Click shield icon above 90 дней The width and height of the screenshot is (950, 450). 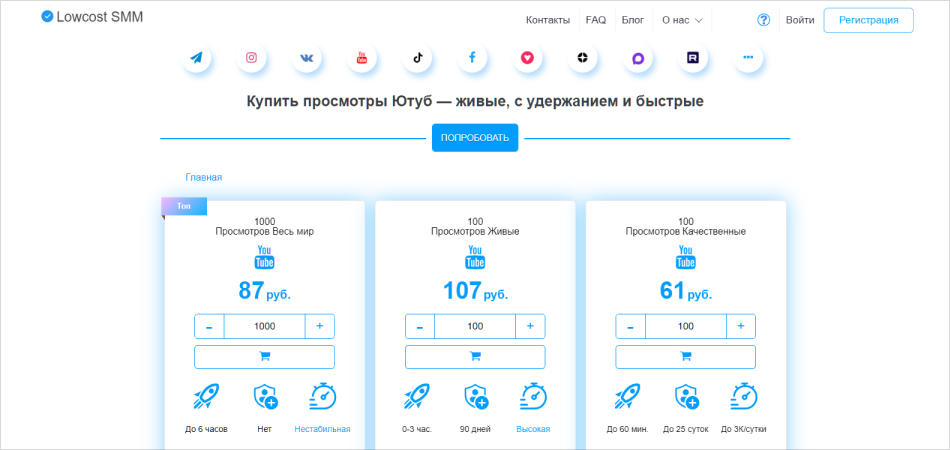coord(476,397)
